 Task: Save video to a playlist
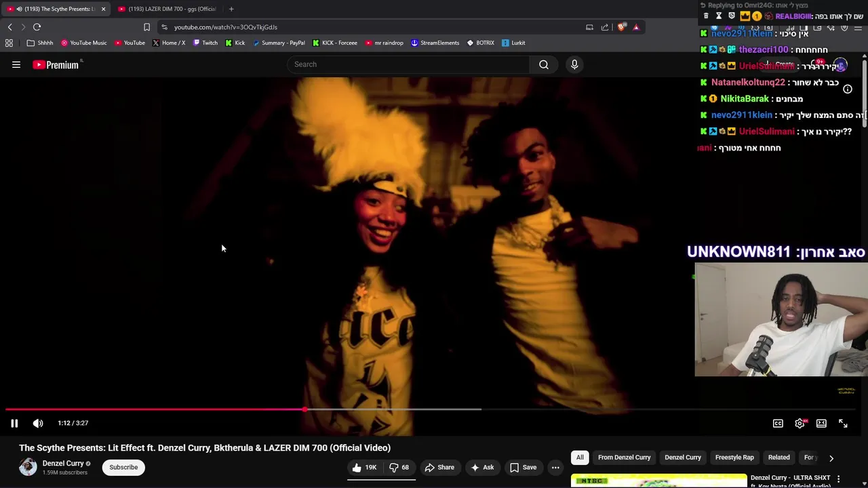pyautogui.click(x=523, y=467)
